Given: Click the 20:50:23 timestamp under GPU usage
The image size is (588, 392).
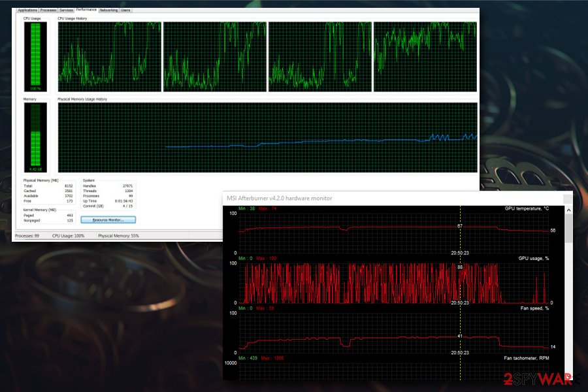Looking at the screenshot, I should [x=460, y=302].
